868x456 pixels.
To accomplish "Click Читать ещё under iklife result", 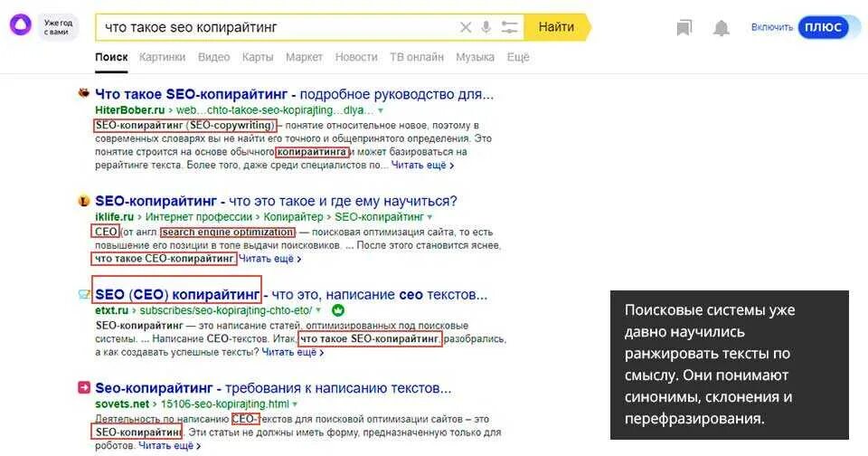I will coord(269,259).
